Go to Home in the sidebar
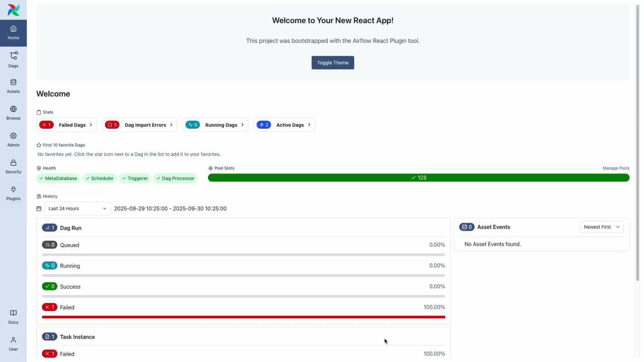644x362 pixels. (13, 33)
